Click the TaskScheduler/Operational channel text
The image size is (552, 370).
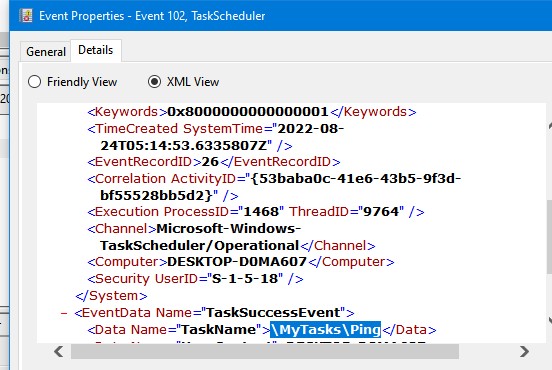(200, 245)
